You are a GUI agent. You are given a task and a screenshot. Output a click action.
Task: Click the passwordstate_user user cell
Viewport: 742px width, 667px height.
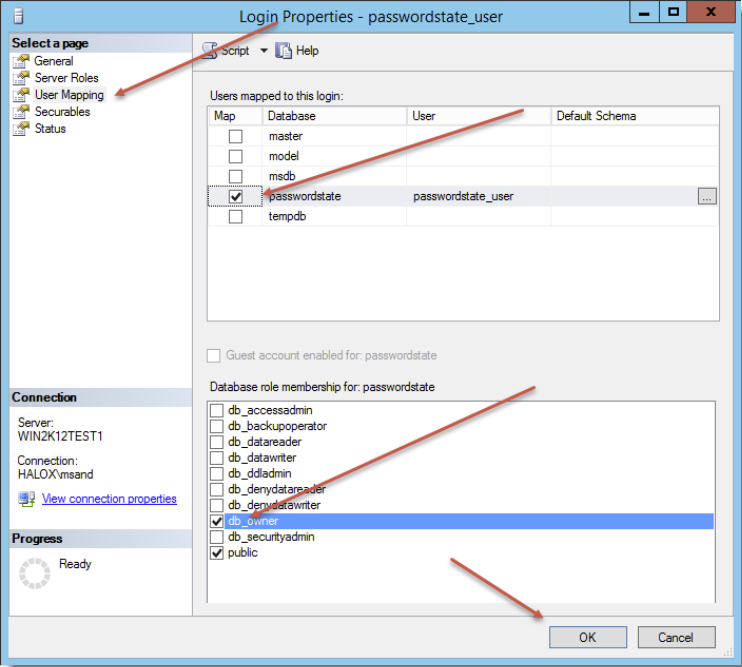coord(478,196)
